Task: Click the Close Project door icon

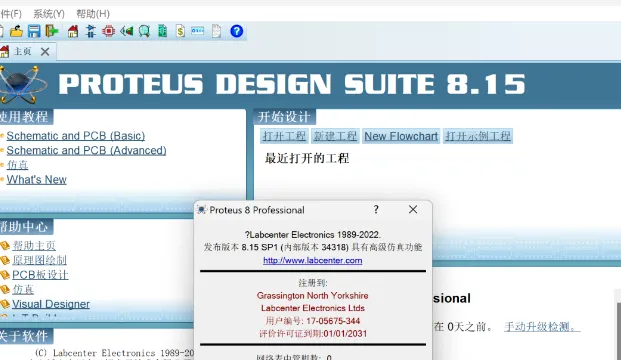Action: pos(52,31)
